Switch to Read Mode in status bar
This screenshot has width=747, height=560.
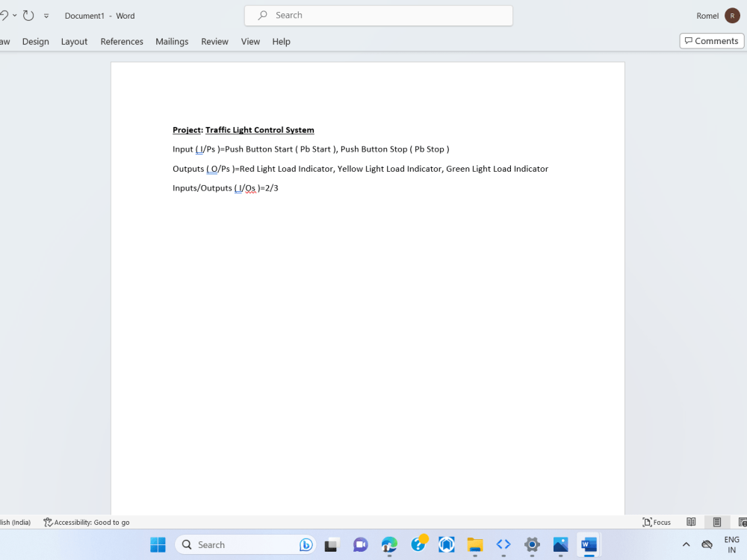(x=691, y=522)
